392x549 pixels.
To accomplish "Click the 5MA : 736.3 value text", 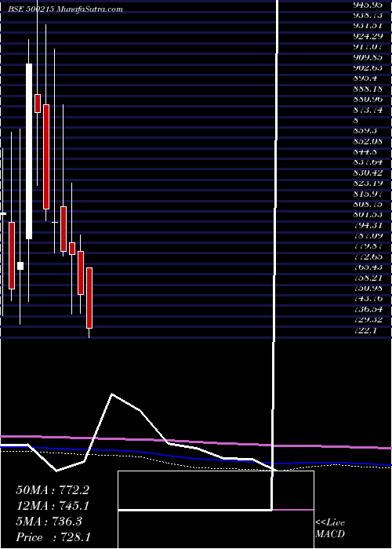I will pos(49,522).
